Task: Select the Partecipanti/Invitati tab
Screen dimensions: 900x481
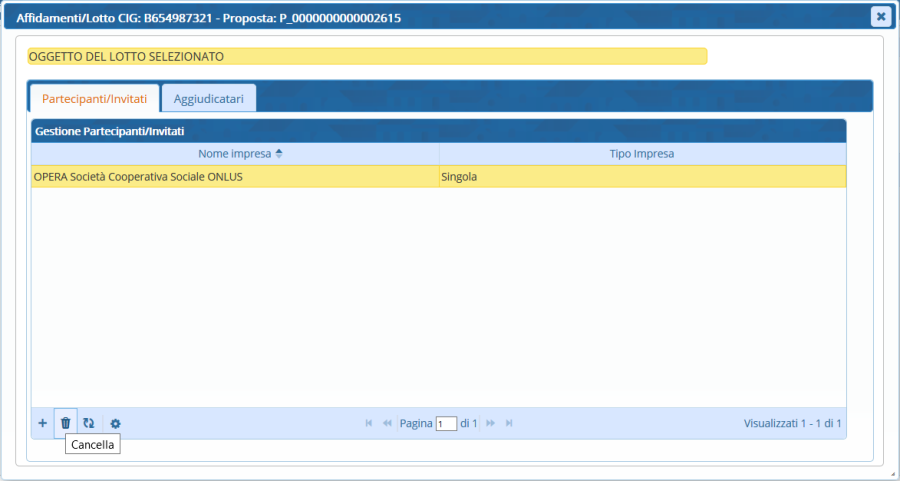Action: click(94, 98)
